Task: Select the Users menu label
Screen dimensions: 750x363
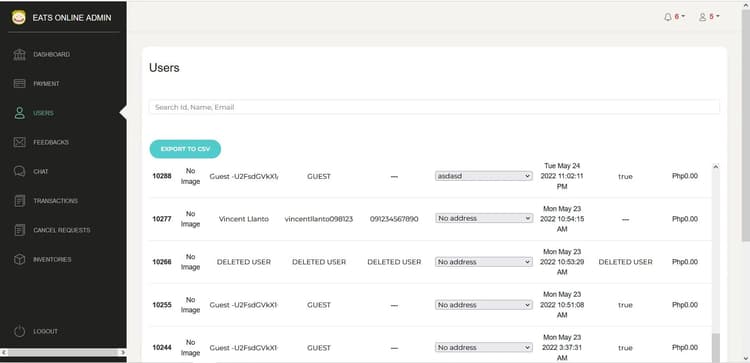Action: point(44,113)
